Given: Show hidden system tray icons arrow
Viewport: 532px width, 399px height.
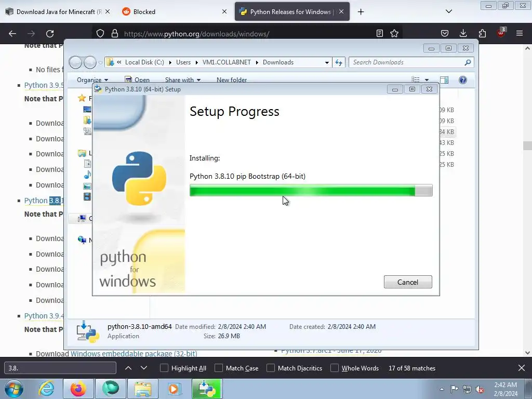Looking at the screenshot, I should [442, 389].
